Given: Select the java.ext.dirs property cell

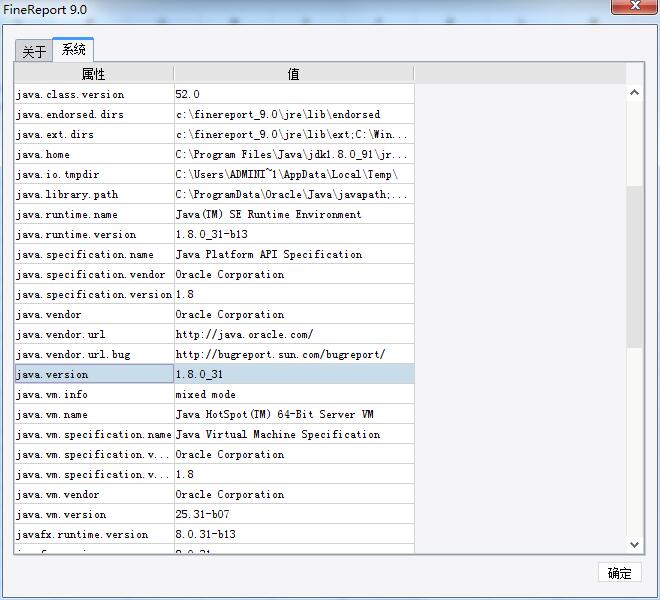Looking at the screenshot, I should [94, 134].
